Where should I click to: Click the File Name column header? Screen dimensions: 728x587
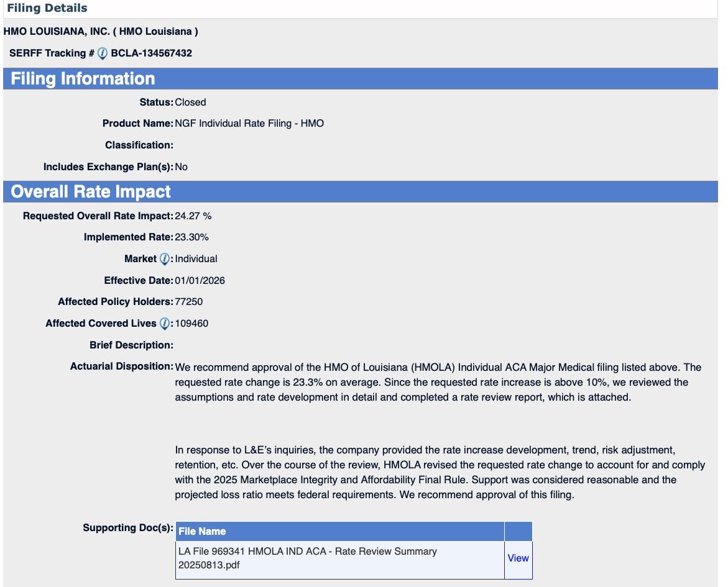202,531
